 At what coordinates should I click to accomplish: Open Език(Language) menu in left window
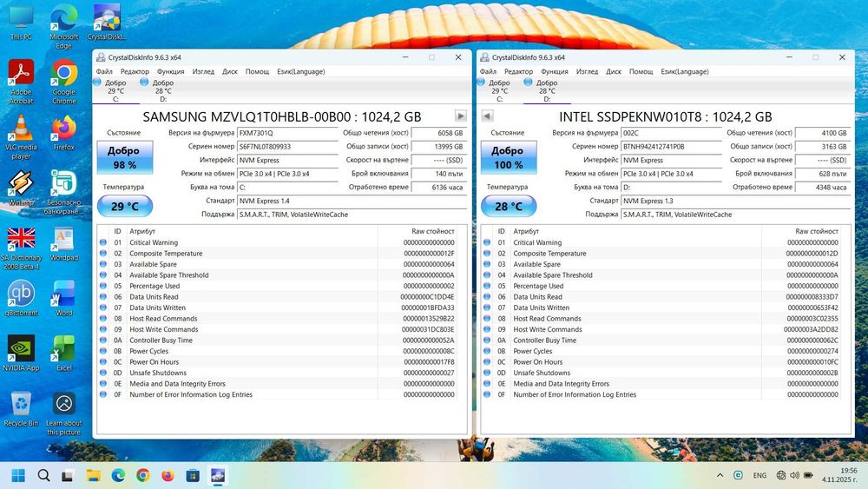click(x=301, y=71)
